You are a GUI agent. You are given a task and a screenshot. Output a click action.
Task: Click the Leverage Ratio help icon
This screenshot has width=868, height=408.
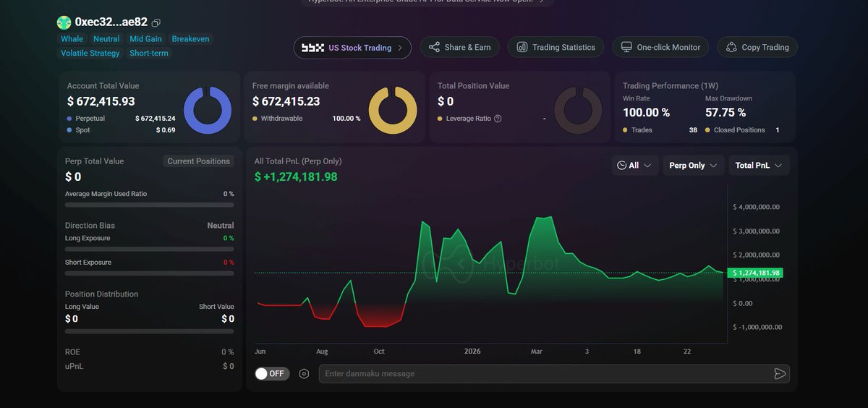pyautogui.click(x=498, y=119)
